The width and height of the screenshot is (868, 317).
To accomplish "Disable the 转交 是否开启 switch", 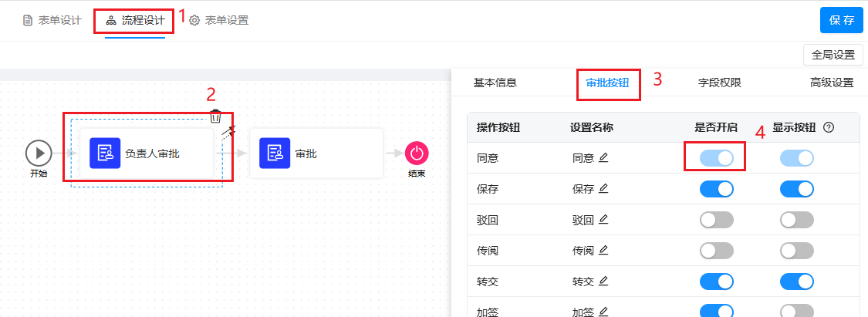I will pyautogui.click(x=716, y=282).
